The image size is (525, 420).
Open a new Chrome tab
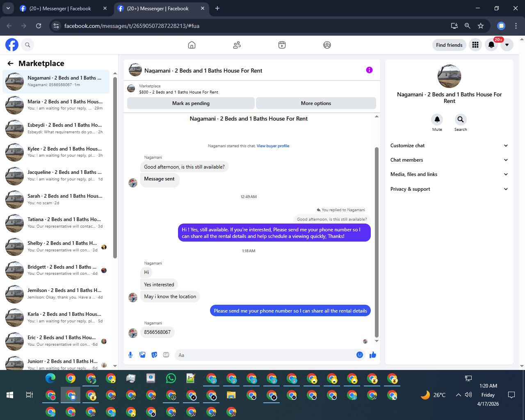click(217, 8)
